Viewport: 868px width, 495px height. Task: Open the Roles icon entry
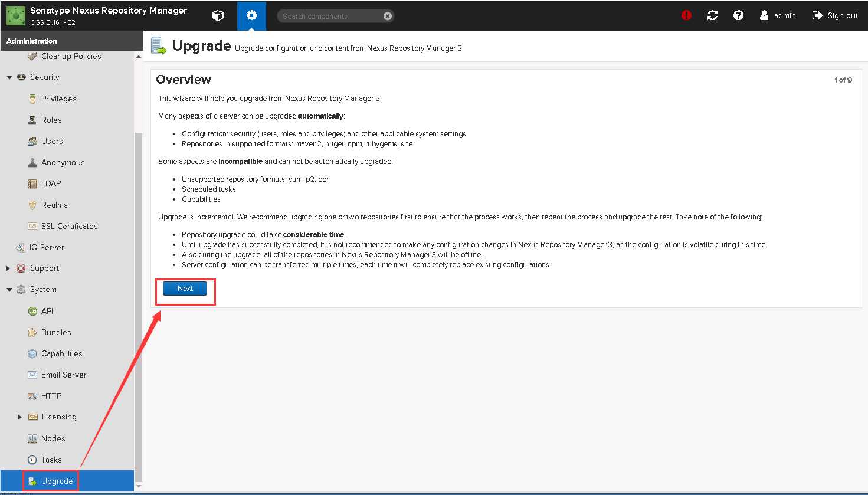[x=32, y=120]
